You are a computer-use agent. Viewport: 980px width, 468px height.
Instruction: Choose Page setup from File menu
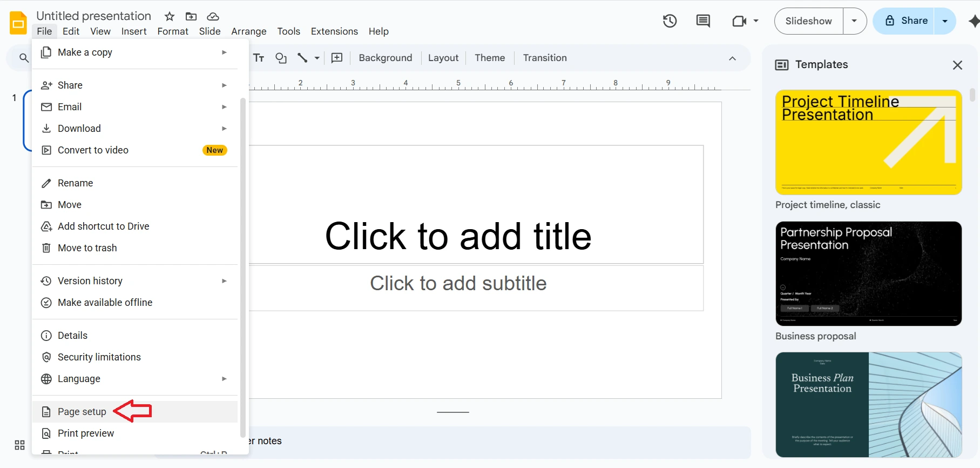tap(135, 412)
